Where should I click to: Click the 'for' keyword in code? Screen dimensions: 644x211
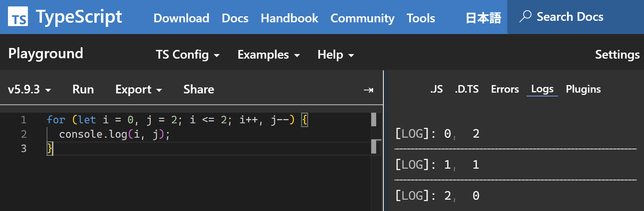(x=56, y=120)
